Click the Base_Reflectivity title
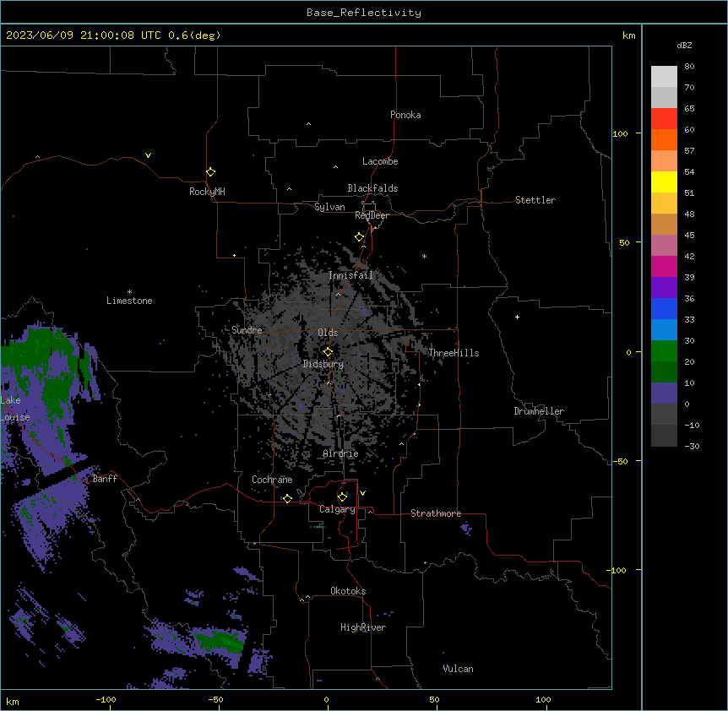Screen dimensions: 728x711 tap(364, 13)
